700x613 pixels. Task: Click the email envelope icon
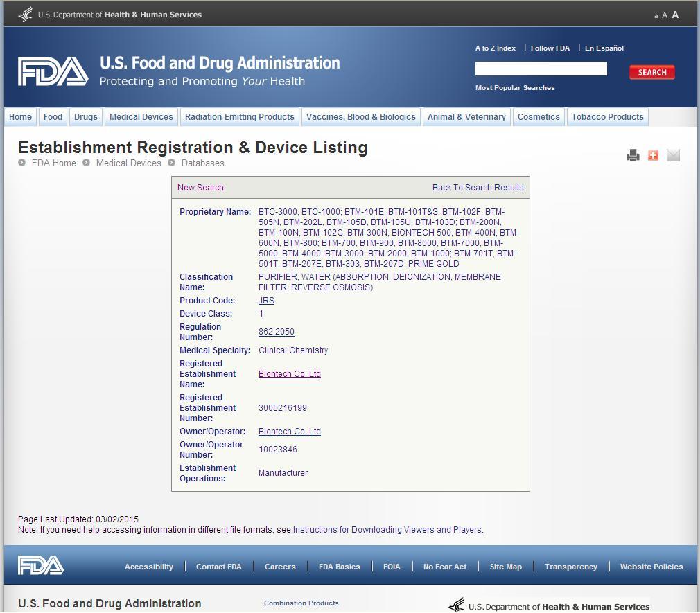click(673, 155)
